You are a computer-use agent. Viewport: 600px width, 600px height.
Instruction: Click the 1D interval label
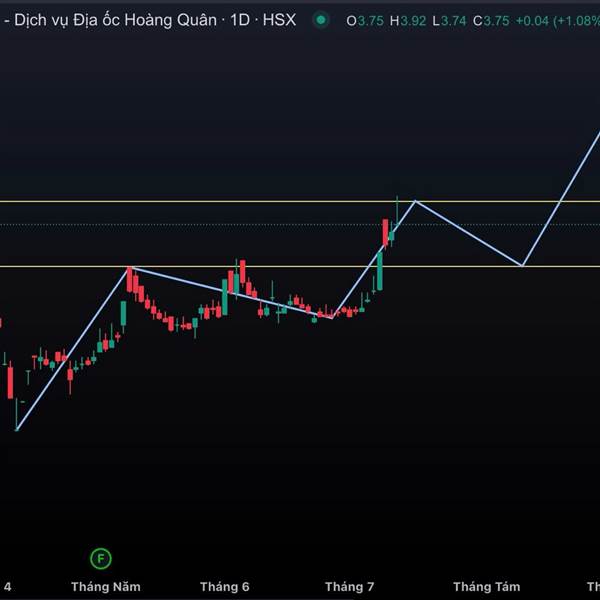(x=240, y=20)
